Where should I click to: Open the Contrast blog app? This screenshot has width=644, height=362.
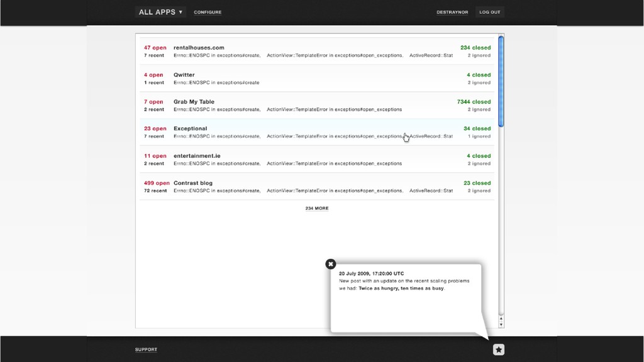tap(193, 183)
